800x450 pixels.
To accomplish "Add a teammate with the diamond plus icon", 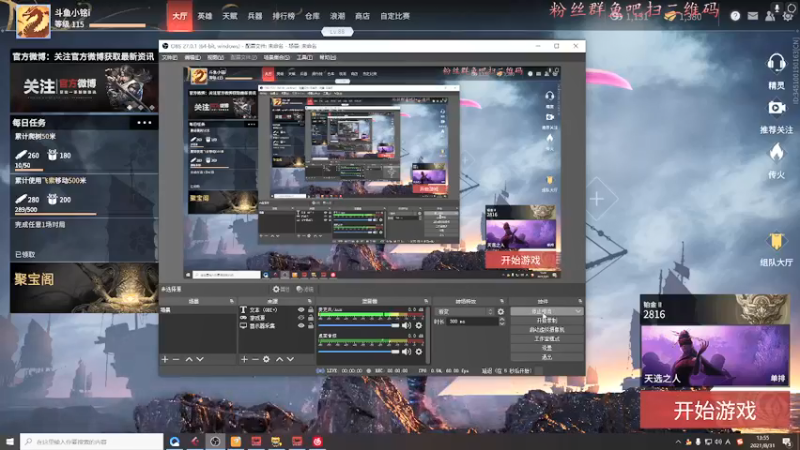I will tap(597, 199).
